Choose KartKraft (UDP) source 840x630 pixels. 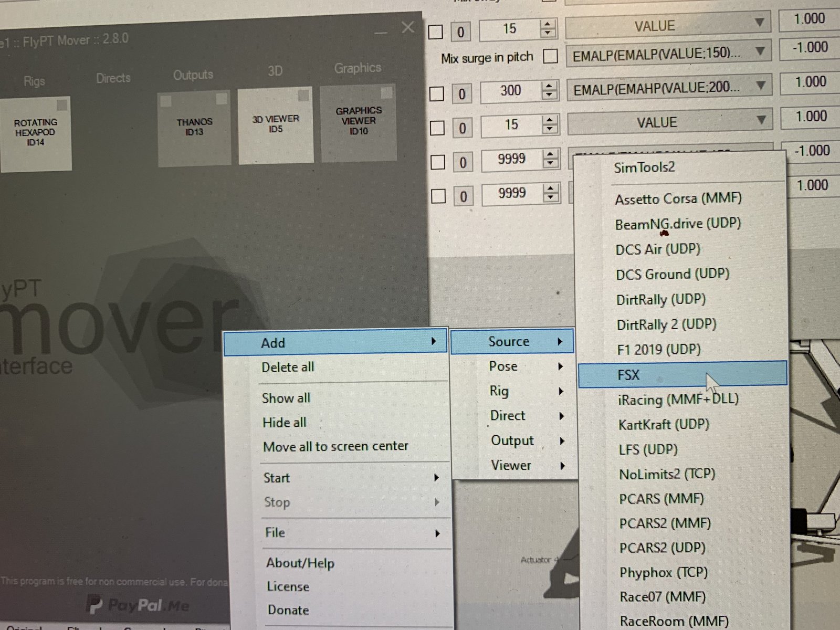[x=664, y=424]
